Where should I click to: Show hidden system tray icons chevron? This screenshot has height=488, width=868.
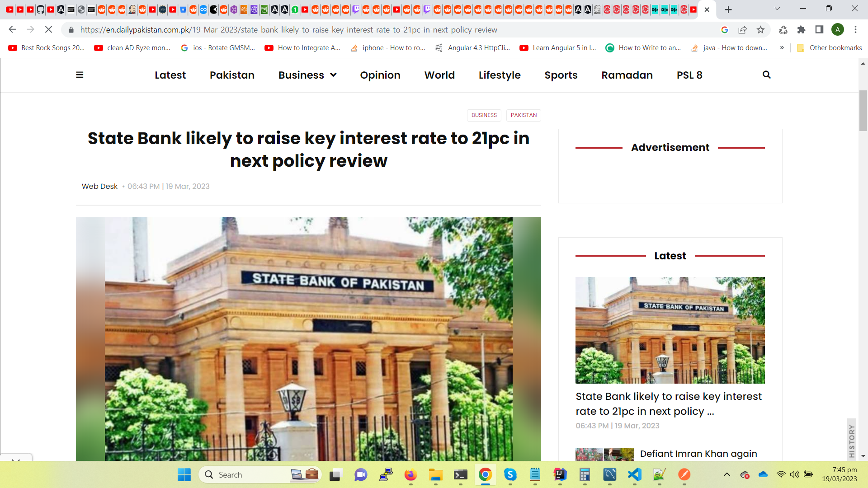coord(726,474)
